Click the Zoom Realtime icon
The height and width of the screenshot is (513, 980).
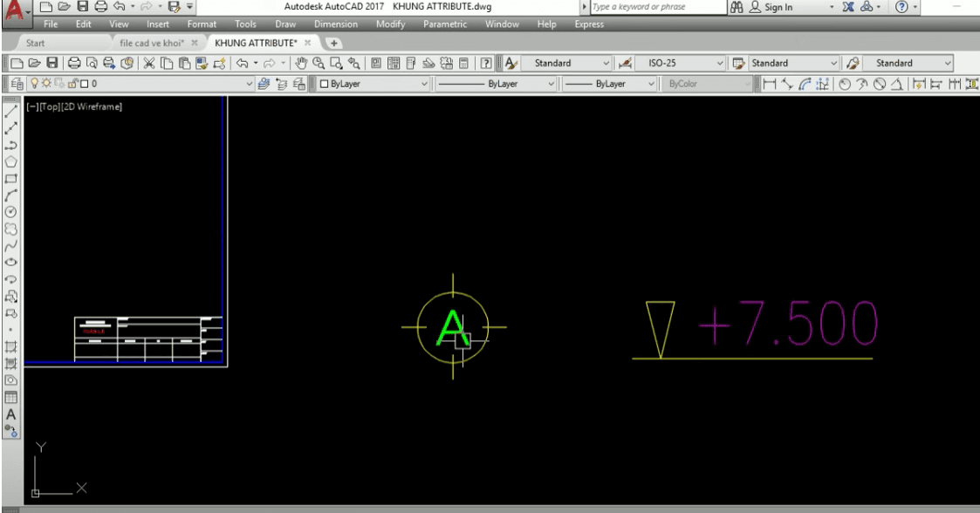coord(319,63)
